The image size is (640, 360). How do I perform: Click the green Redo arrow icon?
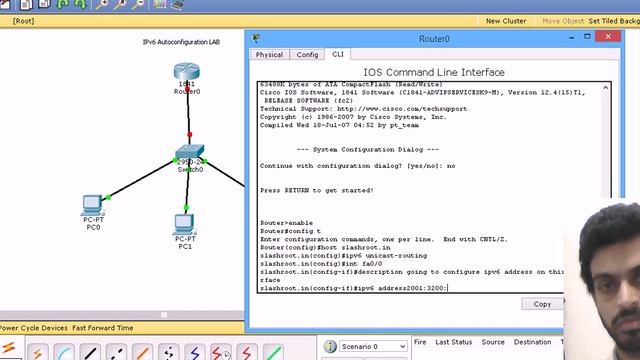pos(80,4)
